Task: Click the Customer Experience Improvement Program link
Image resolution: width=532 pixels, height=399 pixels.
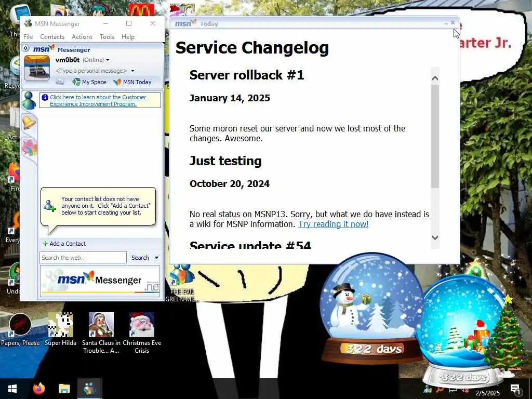Action: coord(98,100)
